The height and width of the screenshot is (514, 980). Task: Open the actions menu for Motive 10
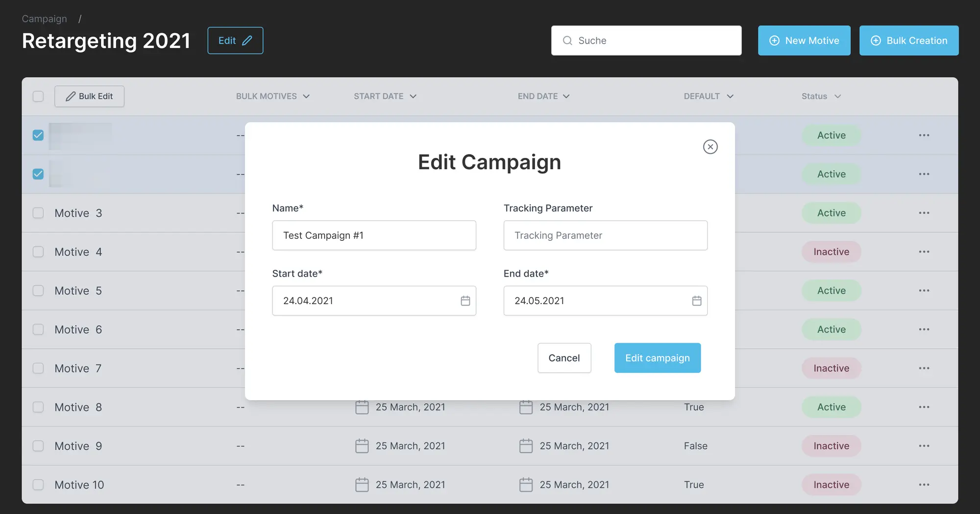[x=924, y=484]
